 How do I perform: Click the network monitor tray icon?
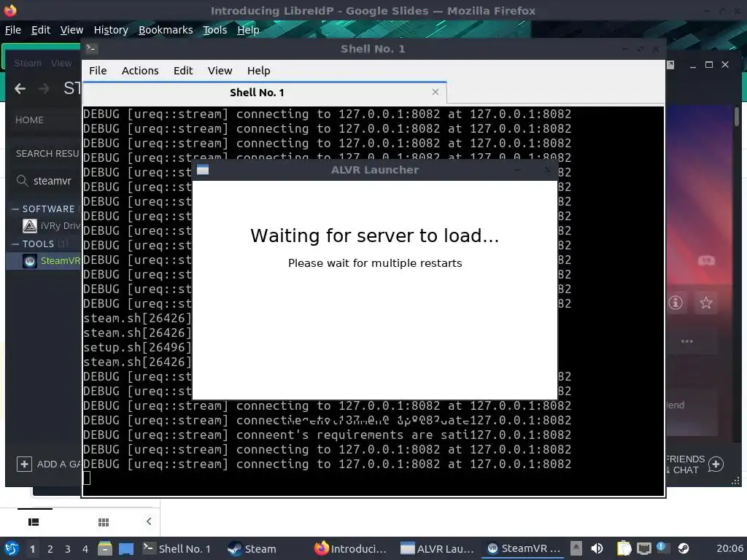tap(643, 548)
